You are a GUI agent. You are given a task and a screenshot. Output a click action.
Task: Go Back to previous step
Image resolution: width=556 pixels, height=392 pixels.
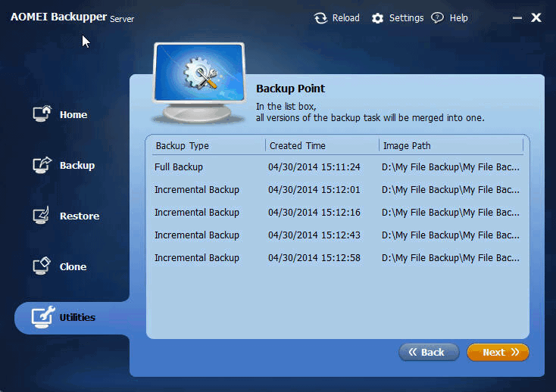[429, 352]
